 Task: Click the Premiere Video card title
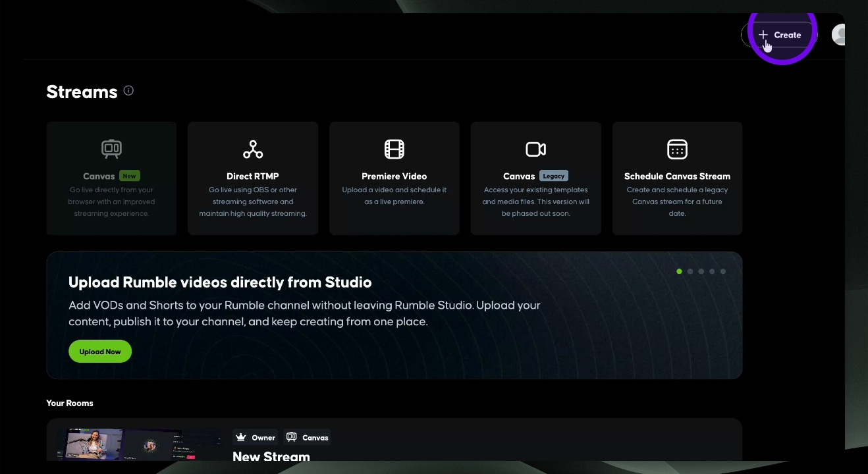(394, 176)
